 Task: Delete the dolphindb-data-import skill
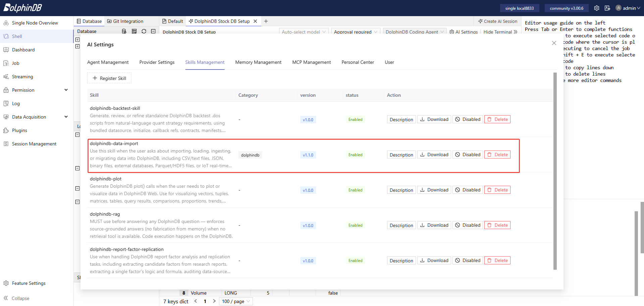tap(497, 155)
